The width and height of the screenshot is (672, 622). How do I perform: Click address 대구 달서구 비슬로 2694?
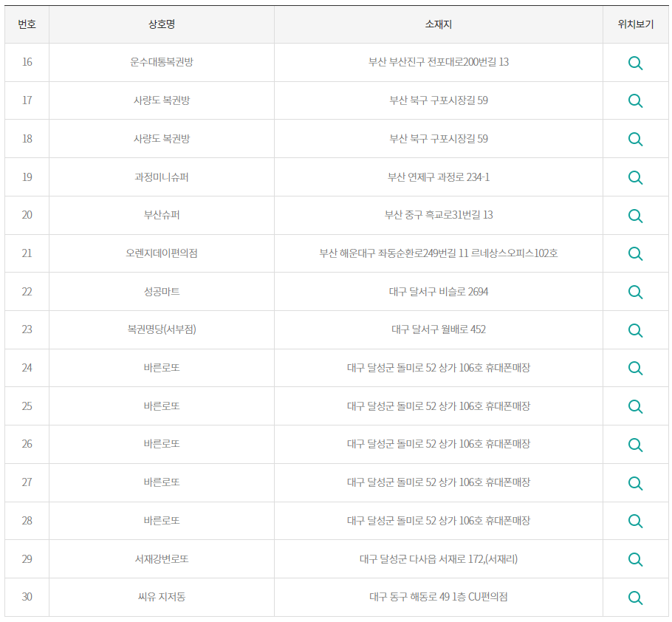click(x=439, y=292)
